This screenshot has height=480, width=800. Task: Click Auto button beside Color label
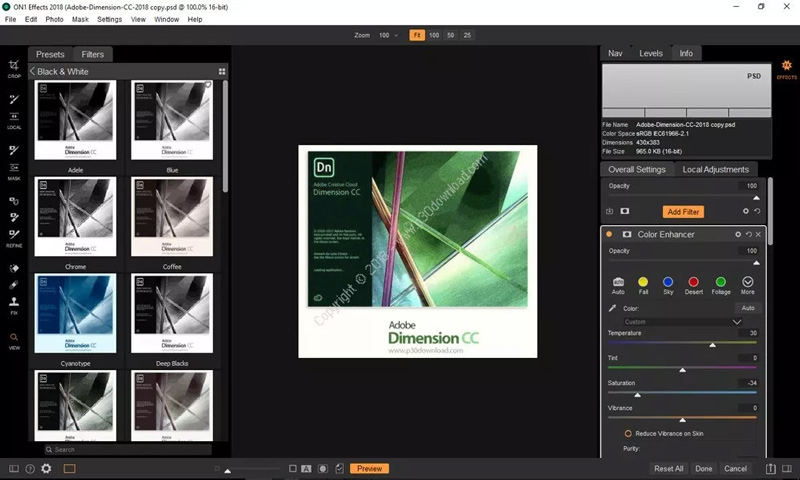748,308
